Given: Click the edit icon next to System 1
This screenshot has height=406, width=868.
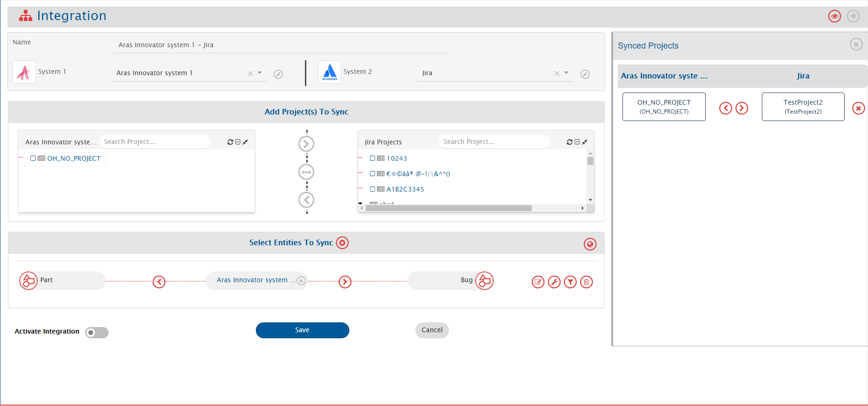Looking at the screenshot, I should (x=278, y=74).
